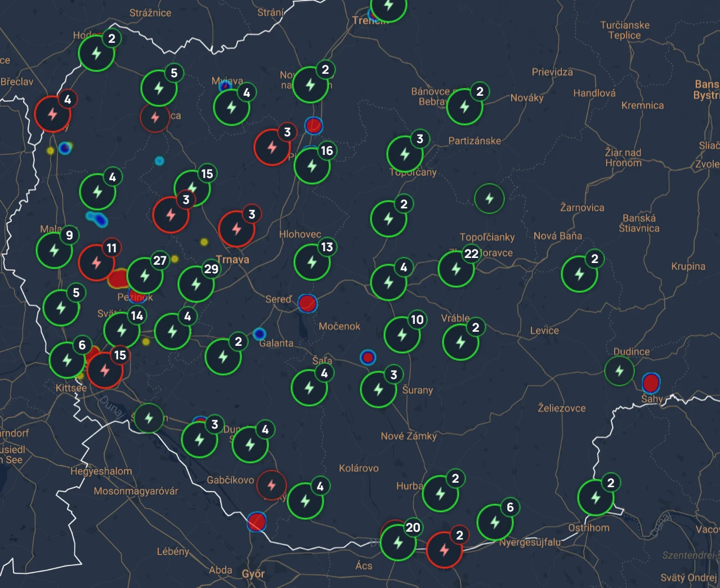This screenshot has height=588, width=720.
Task: Select the 22-station cluster near Topoľčianky
Action: coord(456,269)
